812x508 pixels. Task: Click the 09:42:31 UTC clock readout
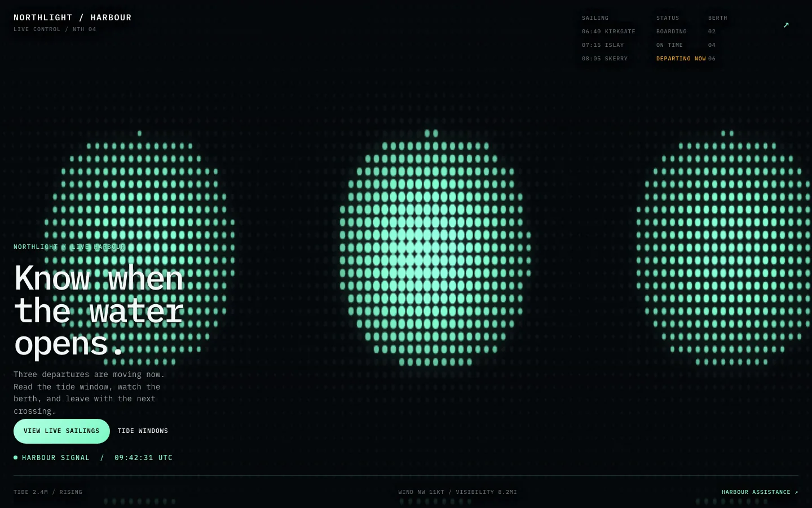tap(144, 458)
